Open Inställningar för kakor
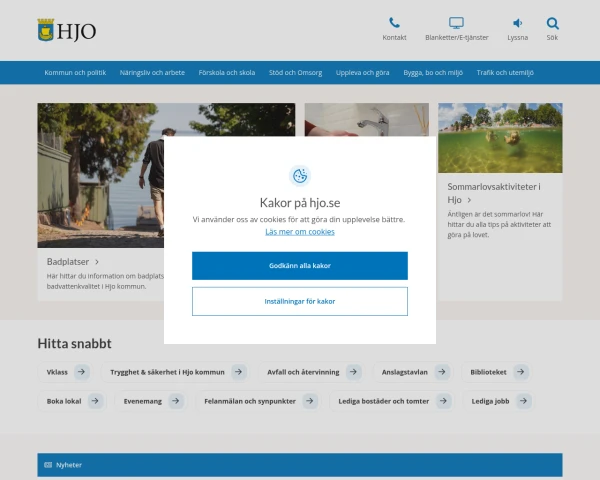This screenshot has width=600, height=480. [x=300, y=301]
